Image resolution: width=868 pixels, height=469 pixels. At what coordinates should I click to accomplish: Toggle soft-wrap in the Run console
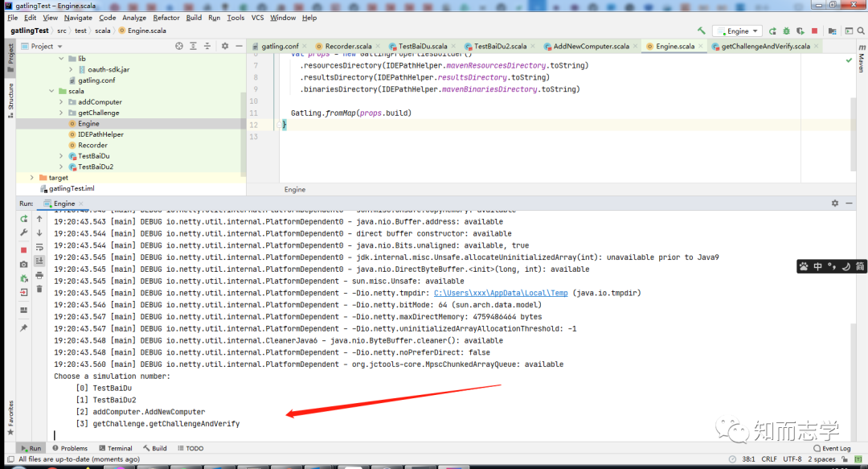pyautogui.click(x=39, y=247)
